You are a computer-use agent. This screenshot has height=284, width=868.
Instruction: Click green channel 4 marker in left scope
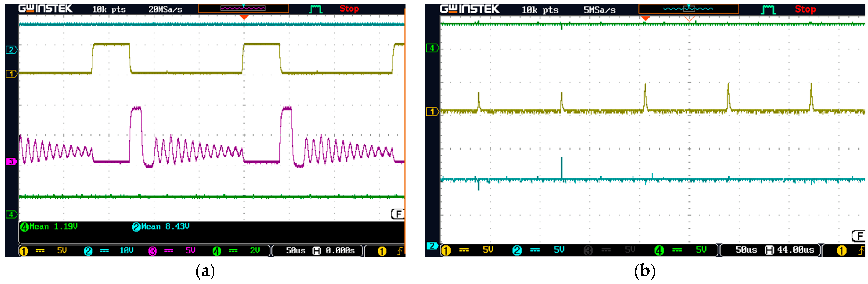coord(11,214)
